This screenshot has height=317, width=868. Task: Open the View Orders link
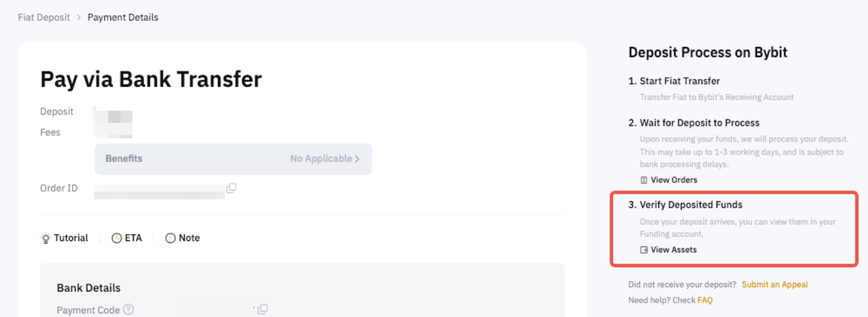[x=669, y=180]
